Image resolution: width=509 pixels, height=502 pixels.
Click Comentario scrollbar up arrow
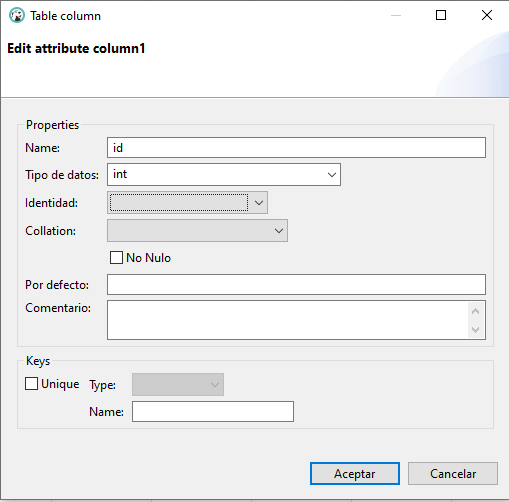[x=476, y=311]
